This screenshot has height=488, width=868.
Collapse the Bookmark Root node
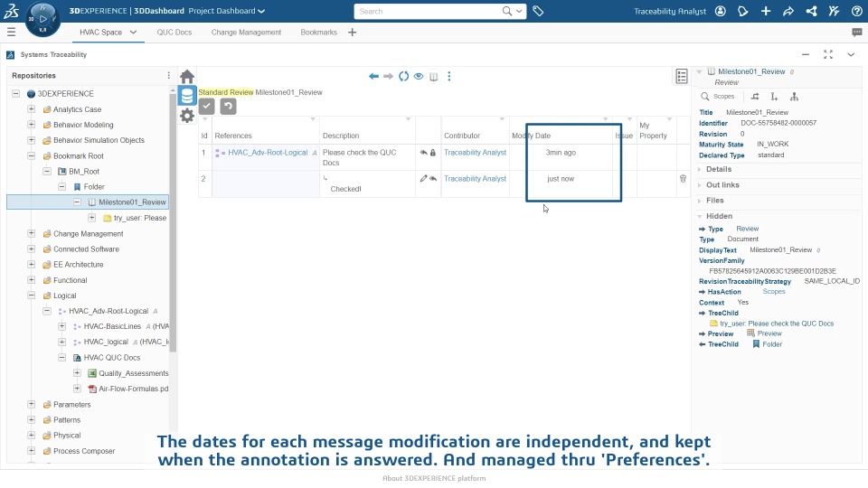click(32, 155)
